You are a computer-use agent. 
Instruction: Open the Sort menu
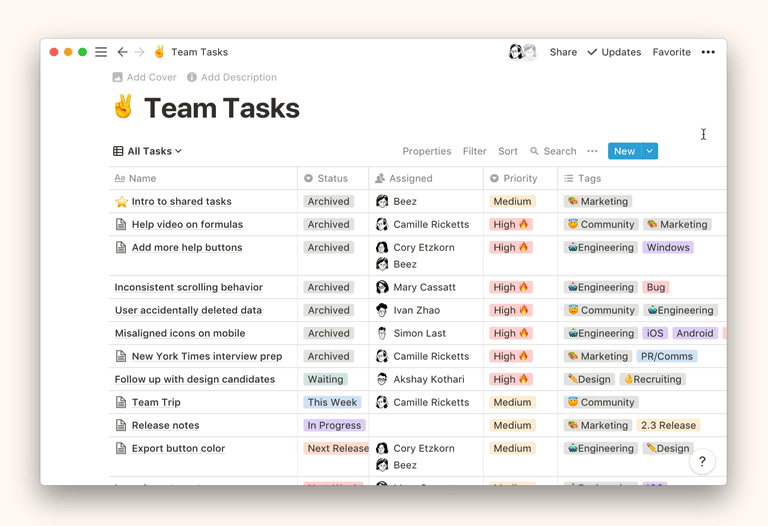coord(508,151)
